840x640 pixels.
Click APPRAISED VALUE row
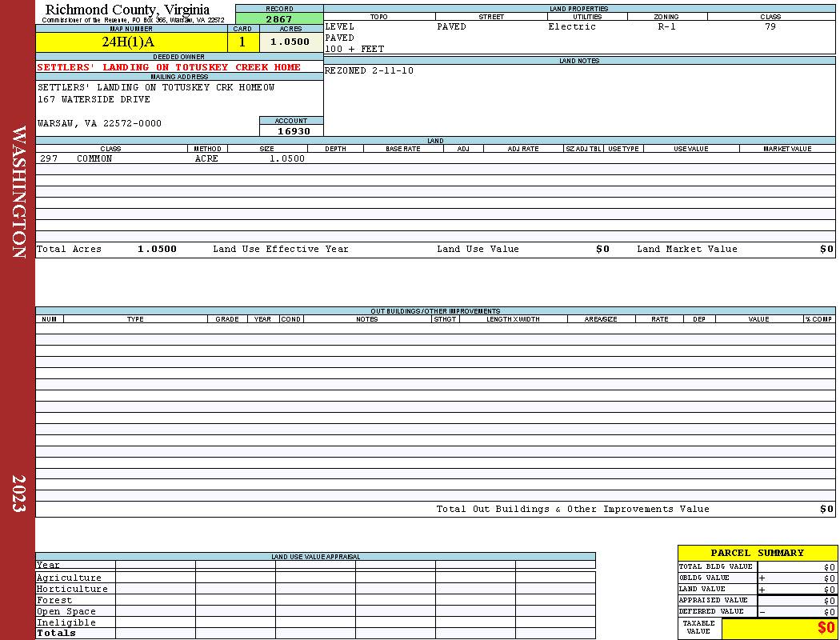pos(757,600)
